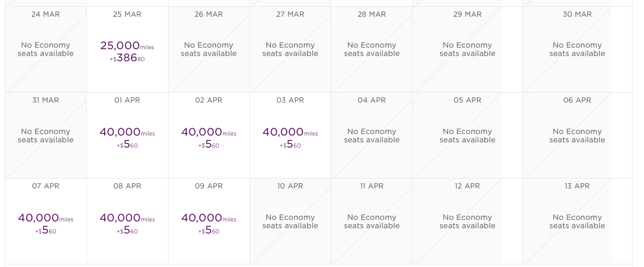Click the 10 APR no Economy cell
Viewport: 644px width, 267px height.
290,222
